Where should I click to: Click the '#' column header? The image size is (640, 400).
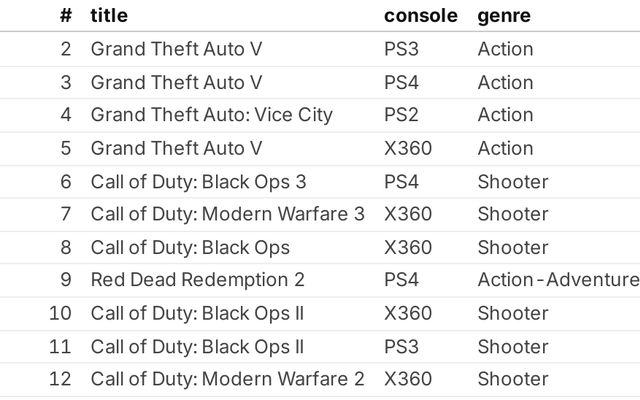[65, 16]
